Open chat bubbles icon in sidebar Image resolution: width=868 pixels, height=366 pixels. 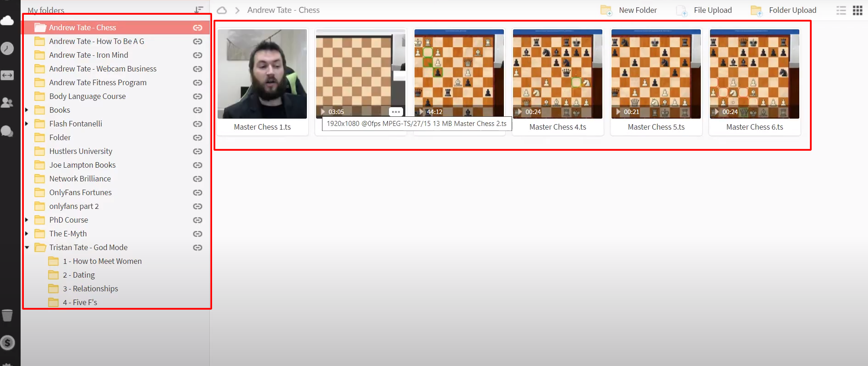click(7, 131)
